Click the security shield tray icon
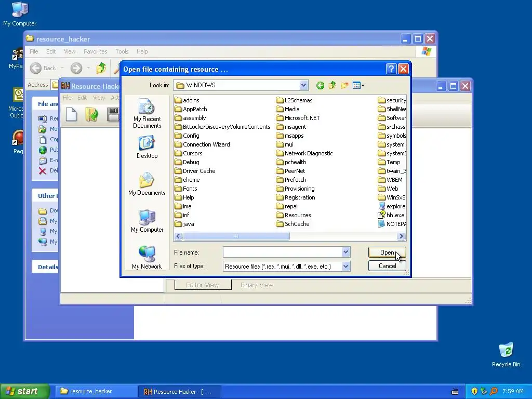Viewport: 532px width, 399px height. tap(474, 392)
